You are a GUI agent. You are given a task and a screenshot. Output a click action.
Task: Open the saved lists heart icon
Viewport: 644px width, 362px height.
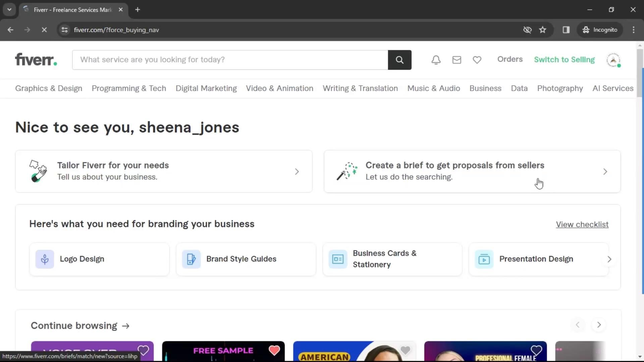click(477, 60)
